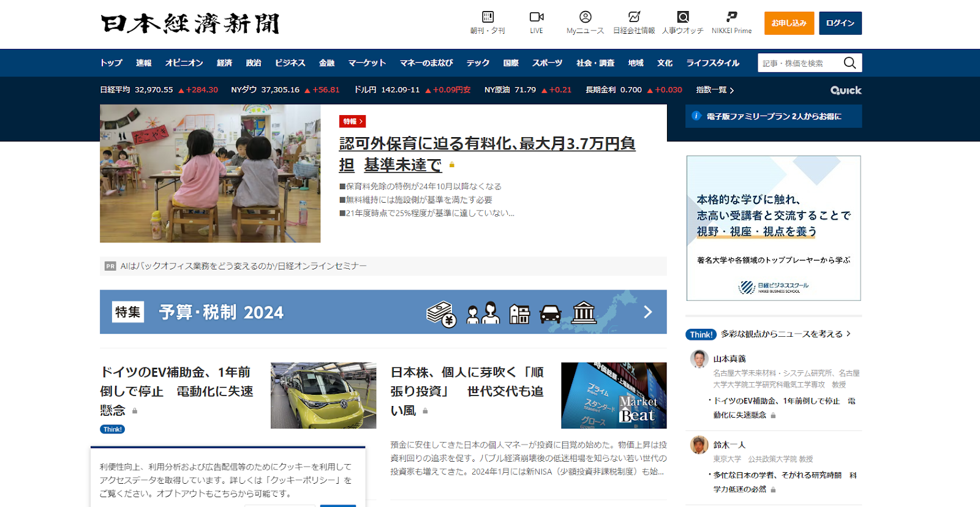Open the 人事ウオッチ icon
This screenshot has height=507, width=980.
tap(683, 17)
